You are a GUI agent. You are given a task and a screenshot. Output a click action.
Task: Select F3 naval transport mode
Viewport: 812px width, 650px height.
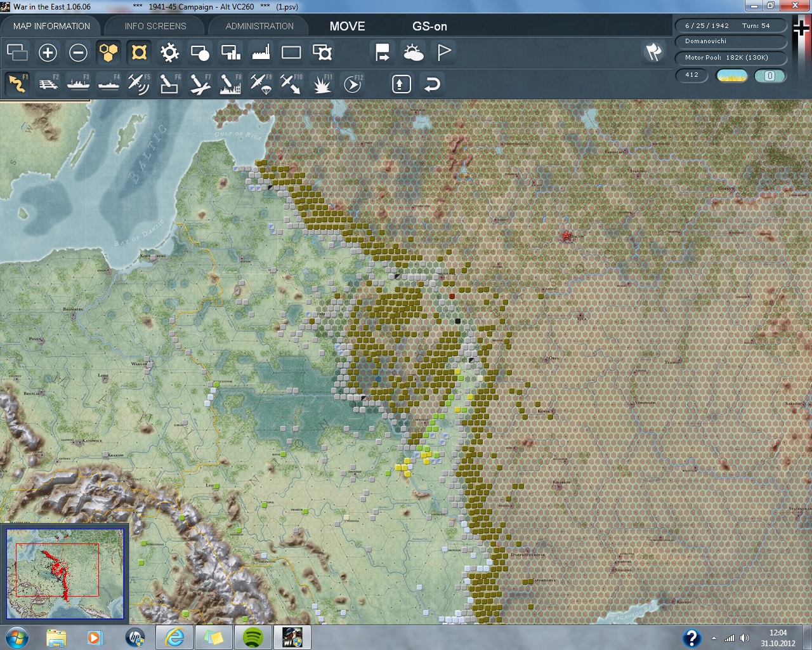coord(78,84)
